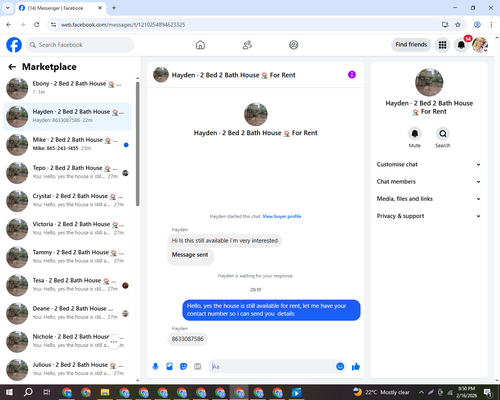Go back from Marketplace with arrow
This screenshot has width=500, height=400.
pyautogui.click(x=12, y=67)
